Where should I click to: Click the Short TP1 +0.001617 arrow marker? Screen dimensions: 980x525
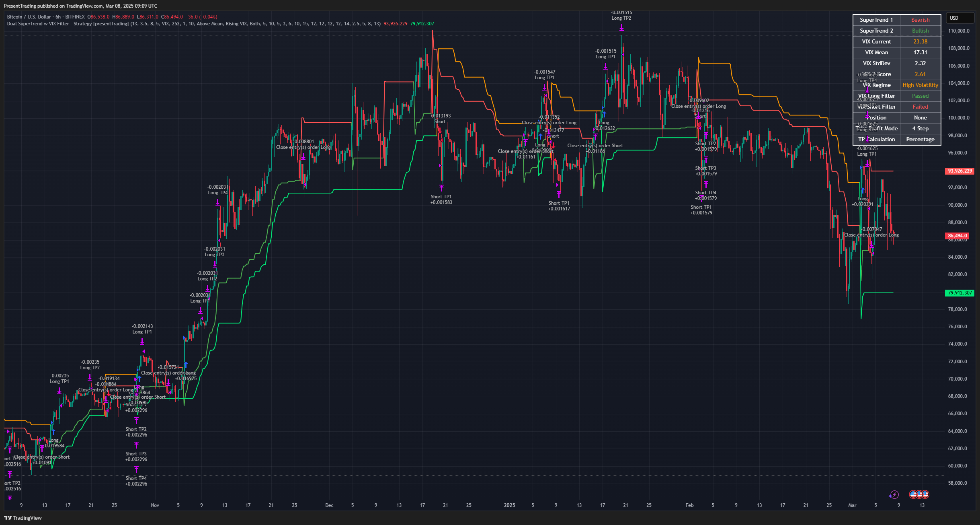coord(559,194)
